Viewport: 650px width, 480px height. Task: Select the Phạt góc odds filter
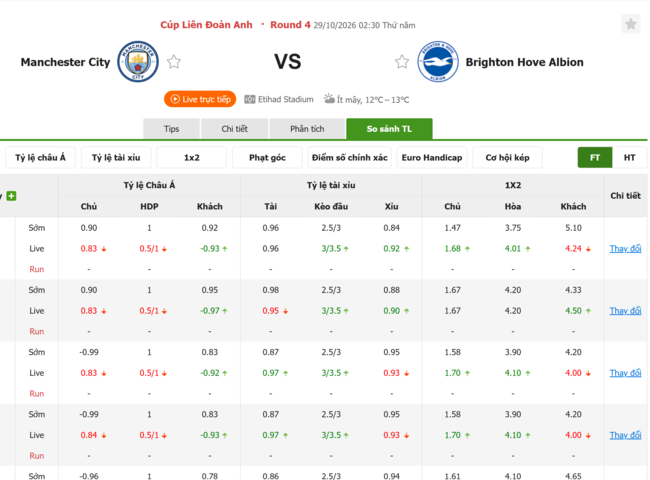pos(267,158)
